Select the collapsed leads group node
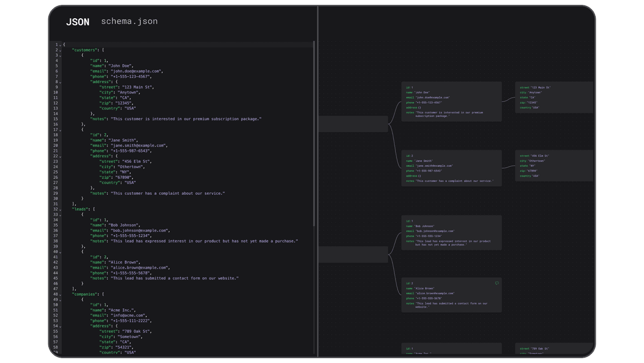 coord(354,255)
